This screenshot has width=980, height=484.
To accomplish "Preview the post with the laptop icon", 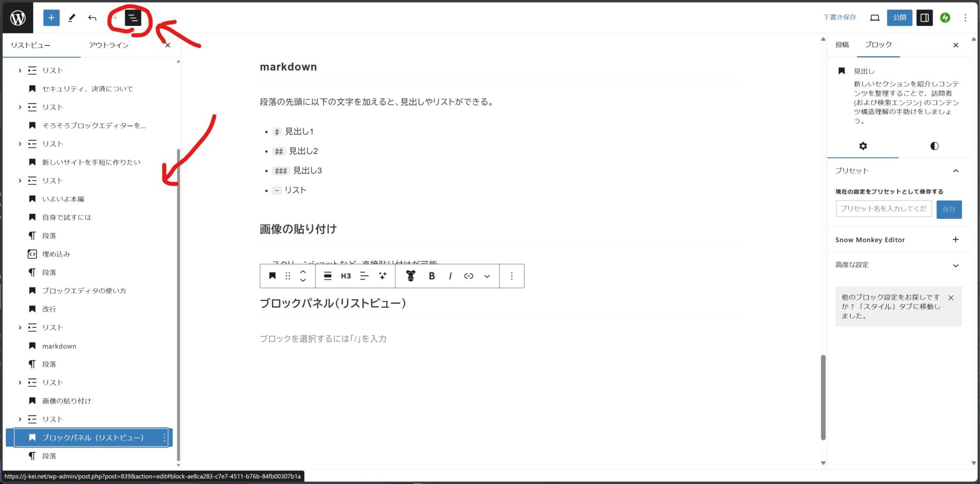I will point(874,17).
